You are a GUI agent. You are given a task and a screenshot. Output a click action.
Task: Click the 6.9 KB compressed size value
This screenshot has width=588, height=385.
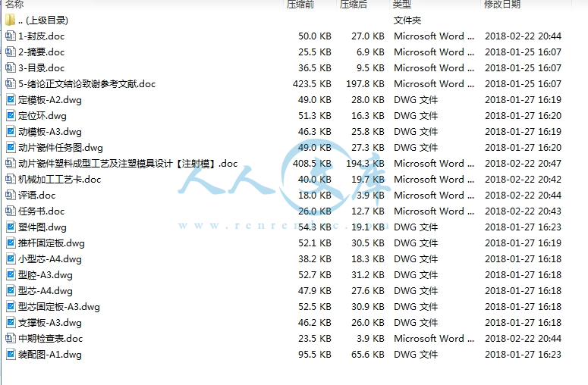click(x=370, y=52)
